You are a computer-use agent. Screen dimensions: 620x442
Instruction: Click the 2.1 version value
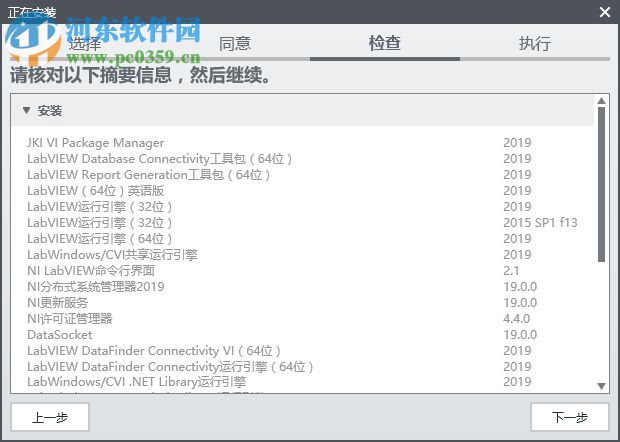511,271
